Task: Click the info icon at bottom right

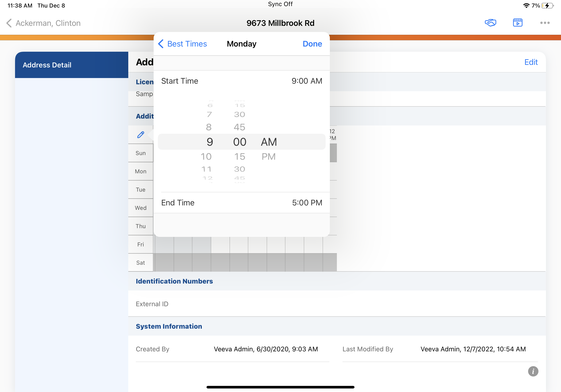Action: [x=533, y=371]
